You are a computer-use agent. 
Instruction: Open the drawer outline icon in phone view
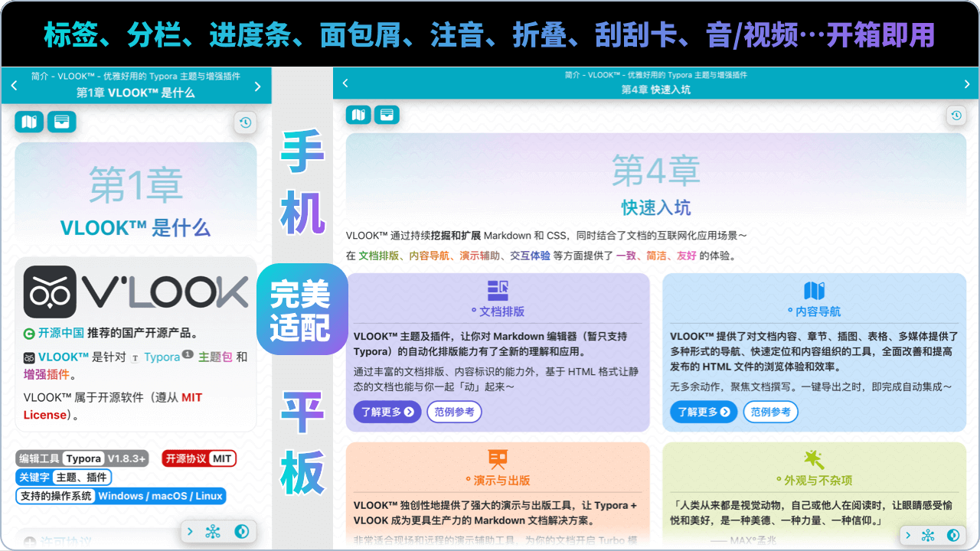tap(61, 122)
